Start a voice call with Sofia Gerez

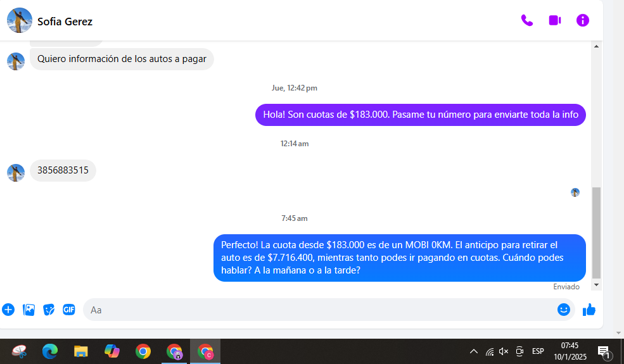tap(526, 20)
